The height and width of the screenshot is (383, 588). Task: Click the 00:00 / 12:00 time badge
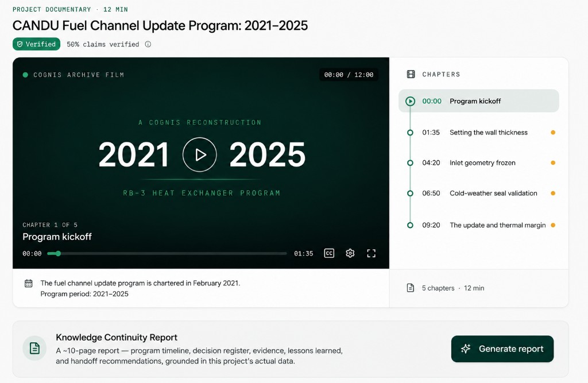pyautogui.click(x=349, y=75)
